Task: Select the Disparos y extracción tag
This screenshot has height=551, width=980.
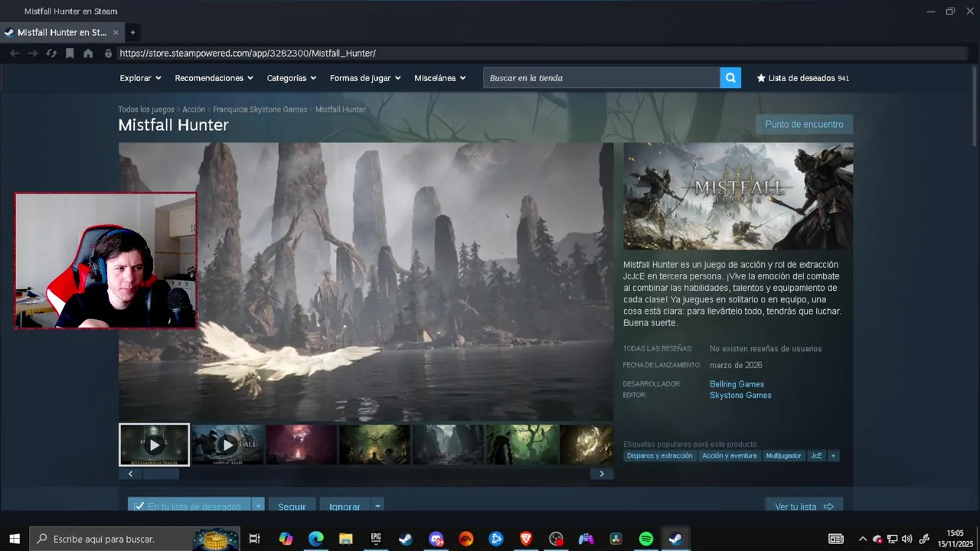Action: point(659,455)
